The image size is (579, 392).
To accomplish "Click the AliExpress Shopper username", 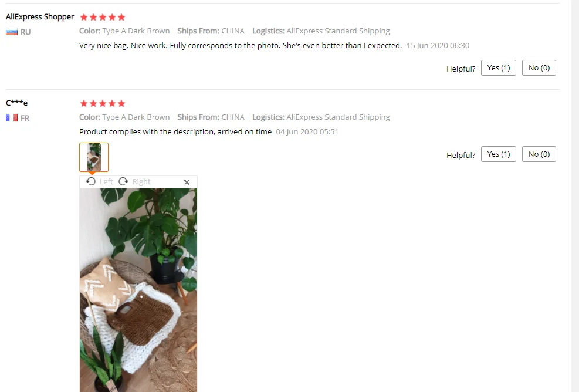I will (x=40, y=17).
